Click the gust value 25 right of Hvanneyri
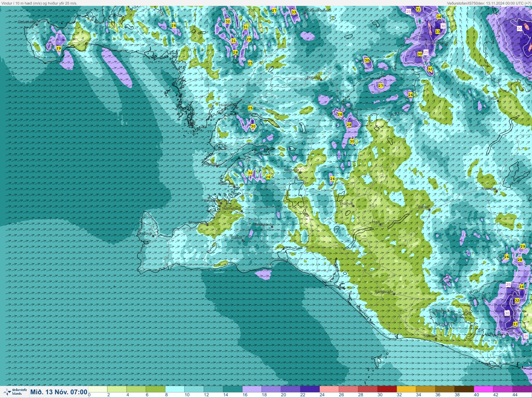The height and width of the screenshot is (398, 532). (250, 108)
